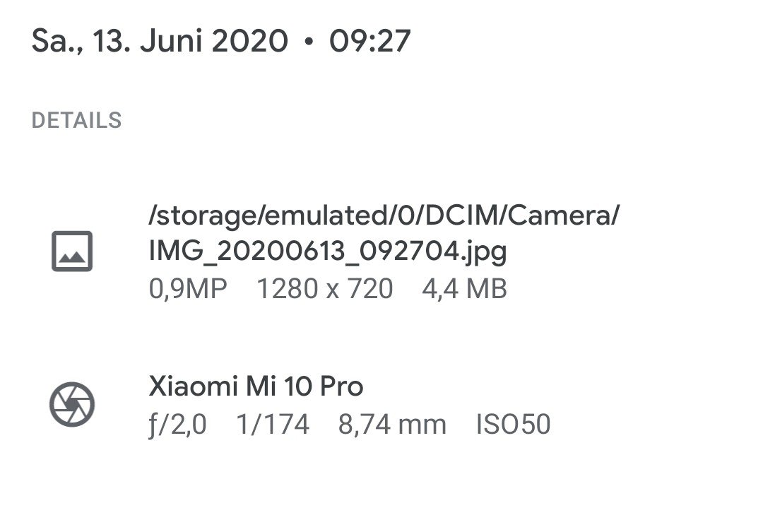Tap the word Camera in the storage path

coord(559,215)
